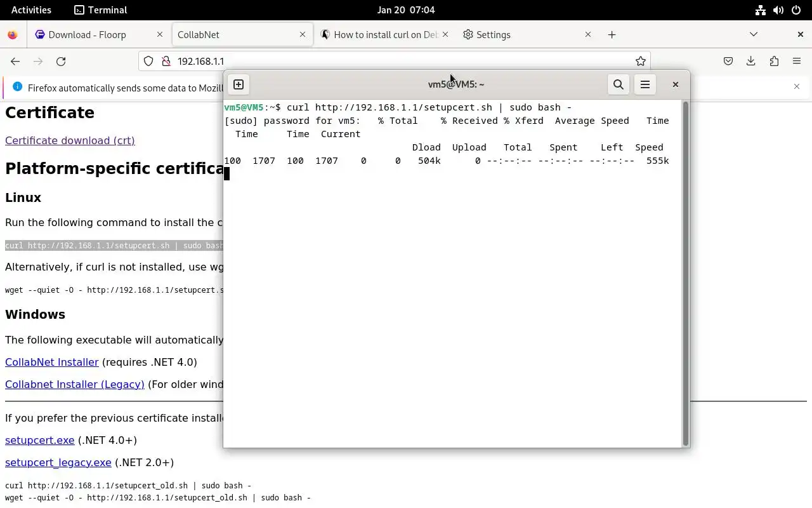Open tracking protection shield icon
This screenshot has width=812, height=508.
pyautogui.click(x=148, y=61)
